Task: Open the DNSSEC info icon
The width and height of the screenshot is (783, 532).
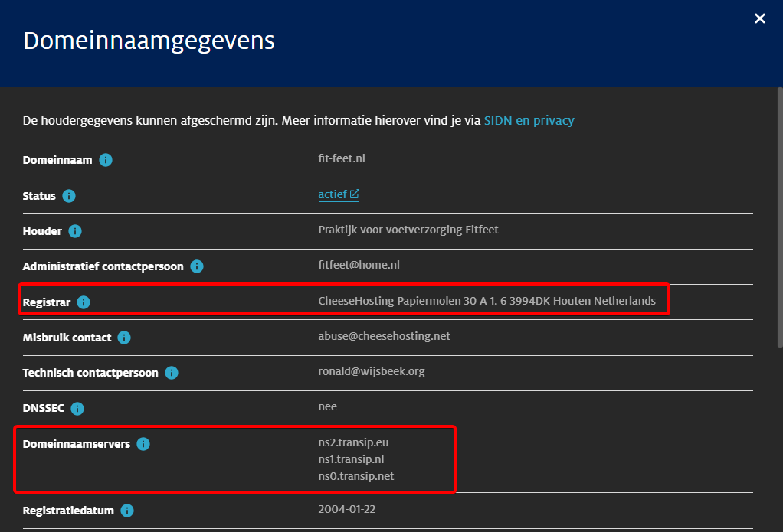Action: (x=77, y=409)
